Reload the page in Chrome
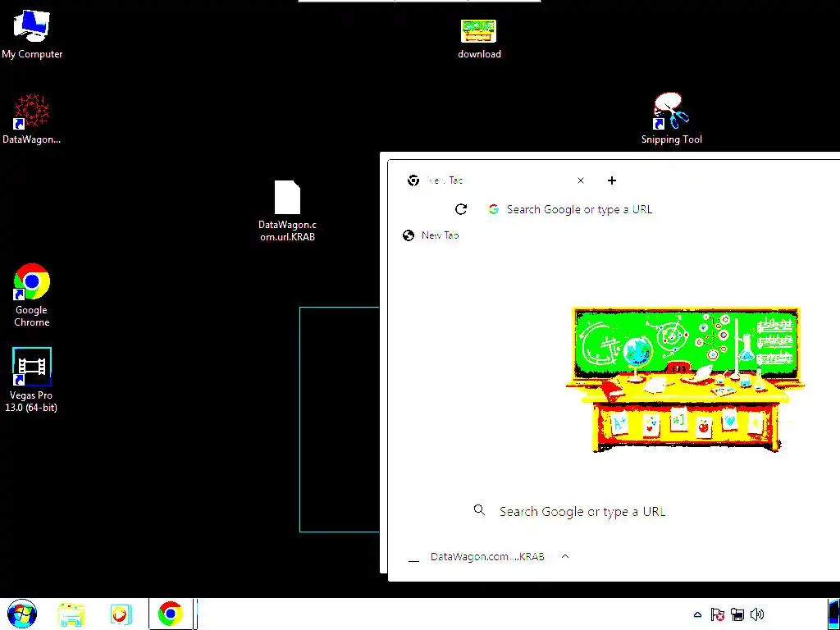This screenshot has height=630, width=840. coord(461,209)
